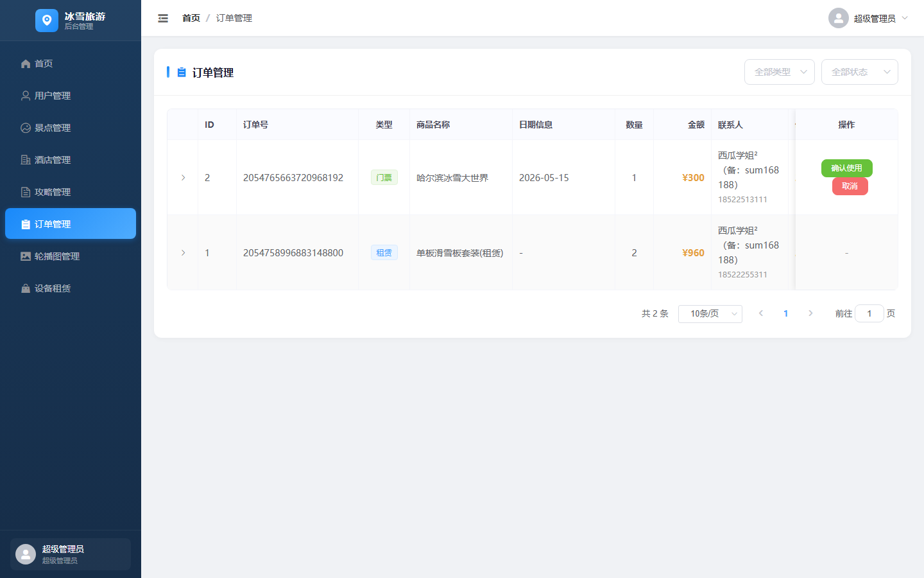Click the home icon beside 首页 in sidebar

[26, 64]
